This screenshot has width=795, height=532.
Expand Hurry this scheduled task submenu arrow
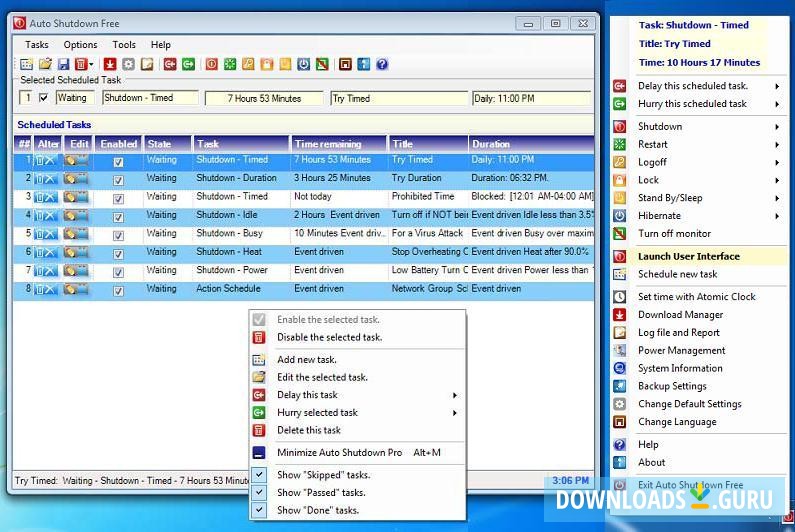pyautogui.click(x=777, y=104)
